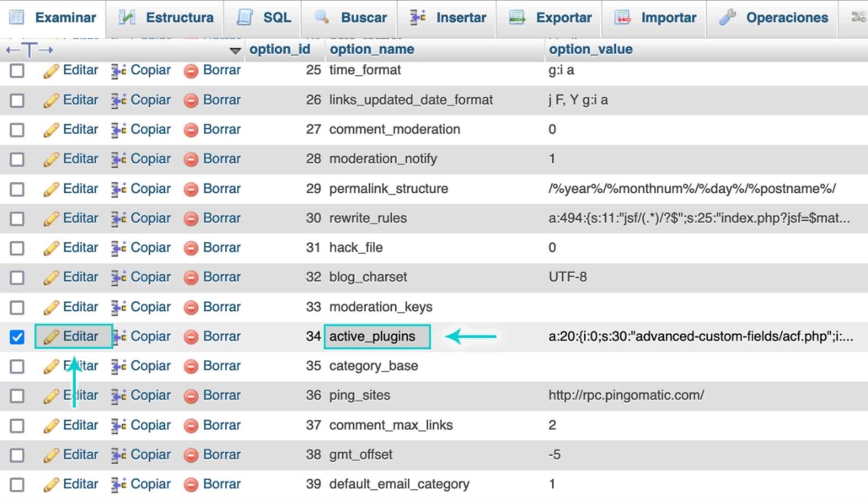
Task: Click the magnifier icon on the Buscar tab
Action: click(x=322, y=17)
